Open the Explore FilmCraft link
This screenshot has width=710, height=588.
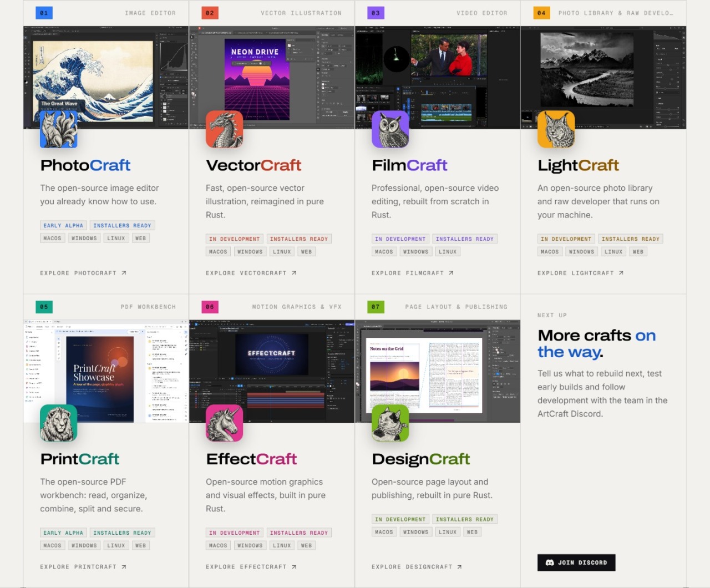pos(413,273)
